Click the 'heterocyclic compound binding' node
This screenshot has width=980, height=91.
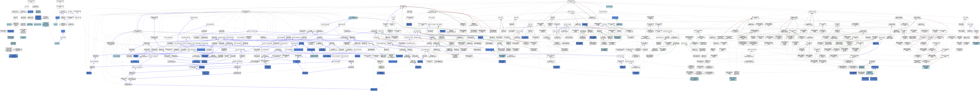(x=23, y=12)
